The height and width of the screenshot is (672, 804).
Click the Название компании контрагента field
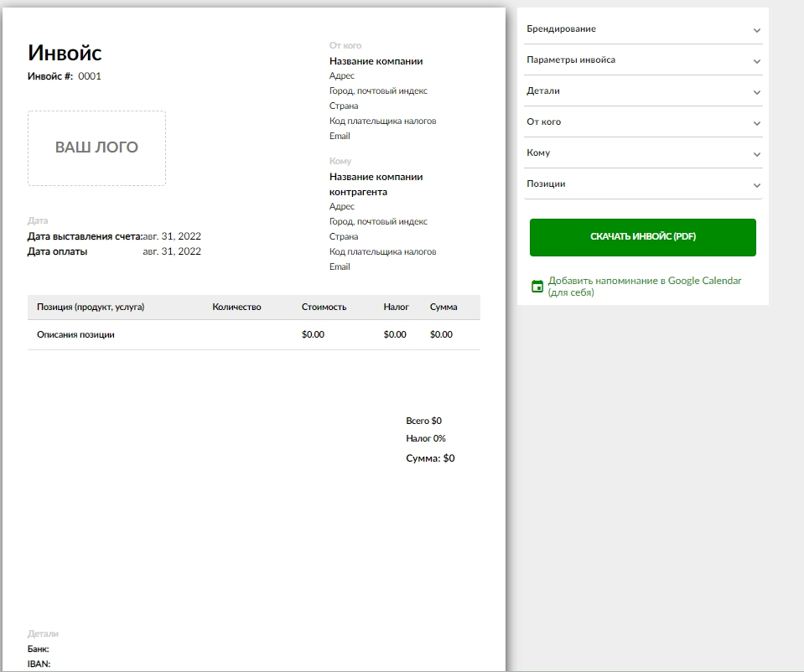[376, 184]
